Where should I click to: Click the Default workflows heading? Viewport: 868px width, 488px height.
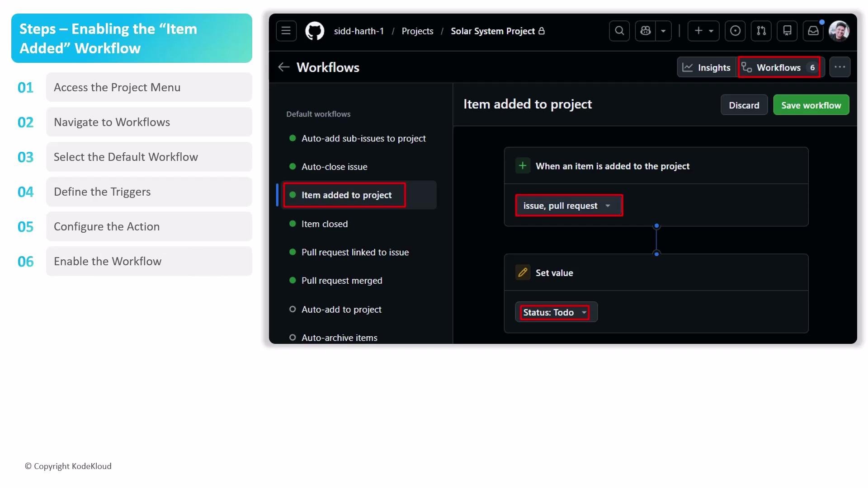(x=318, y=114)
